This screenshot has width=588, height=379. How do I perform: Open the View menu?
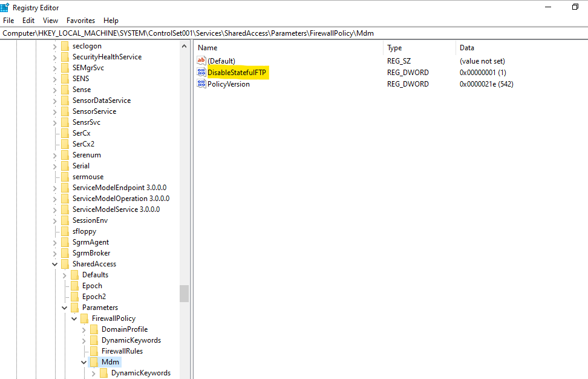[50, 20]
